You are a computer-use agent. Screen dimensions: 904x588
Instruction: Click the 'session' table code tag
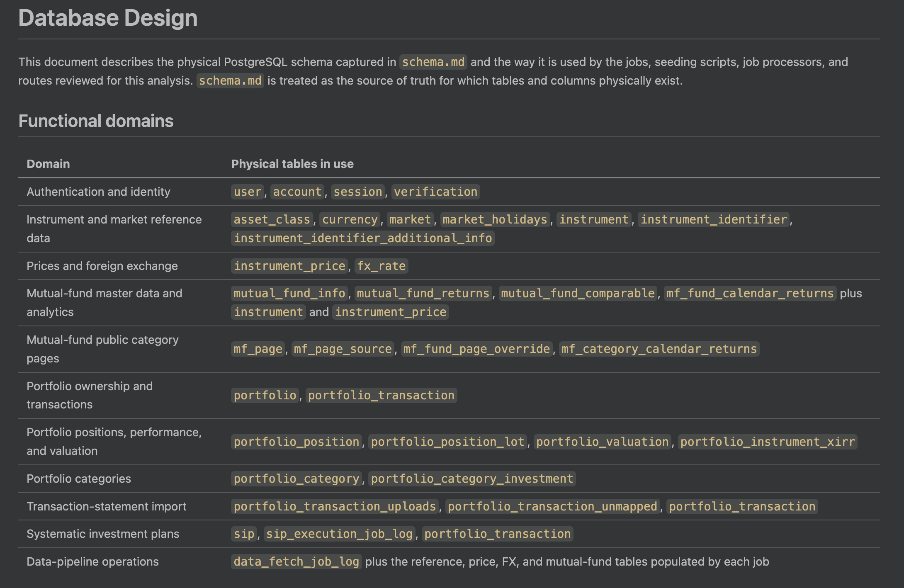click(358, 192)
